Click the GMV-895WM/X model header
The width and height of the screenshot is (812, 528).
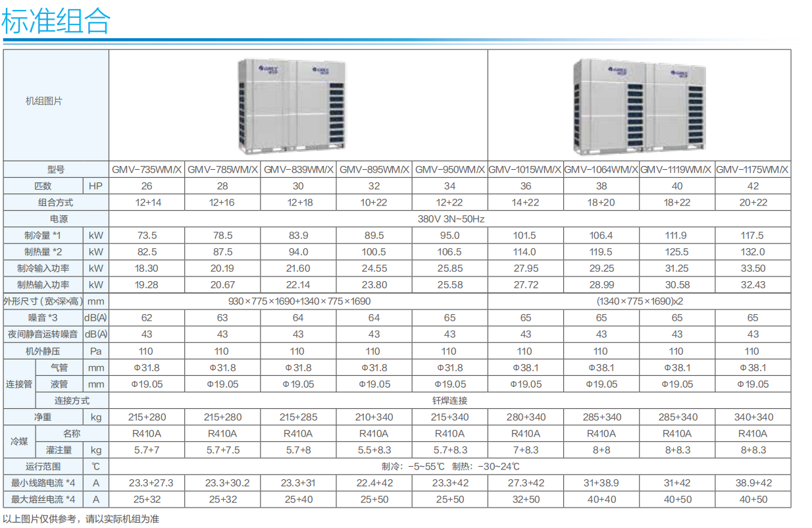click(x=374, y=169)
